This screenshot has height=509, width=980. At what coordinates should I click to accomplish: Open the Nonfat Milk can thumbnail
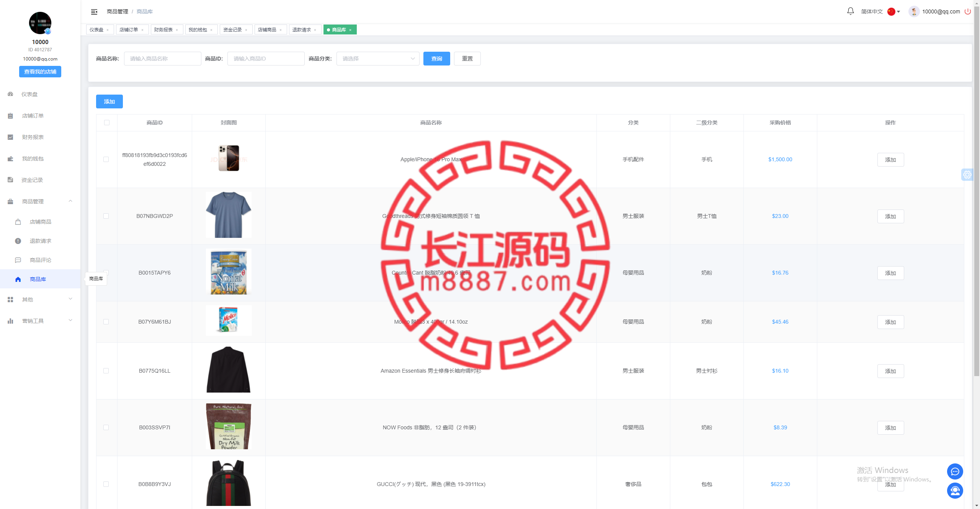[229, 272]
